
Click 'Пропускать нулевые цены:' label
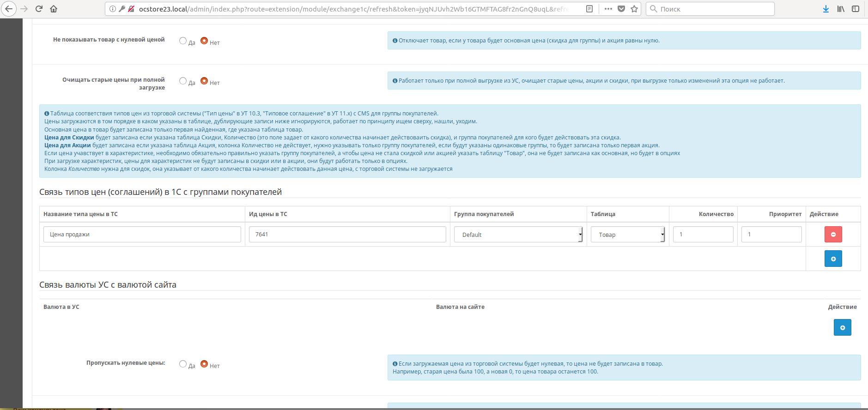click(126, 363)
